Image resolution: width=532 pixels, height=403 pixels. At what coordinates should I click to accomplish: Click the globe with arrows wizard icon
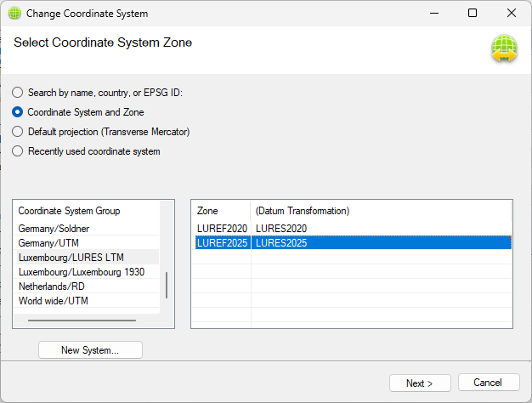(504, 48)
